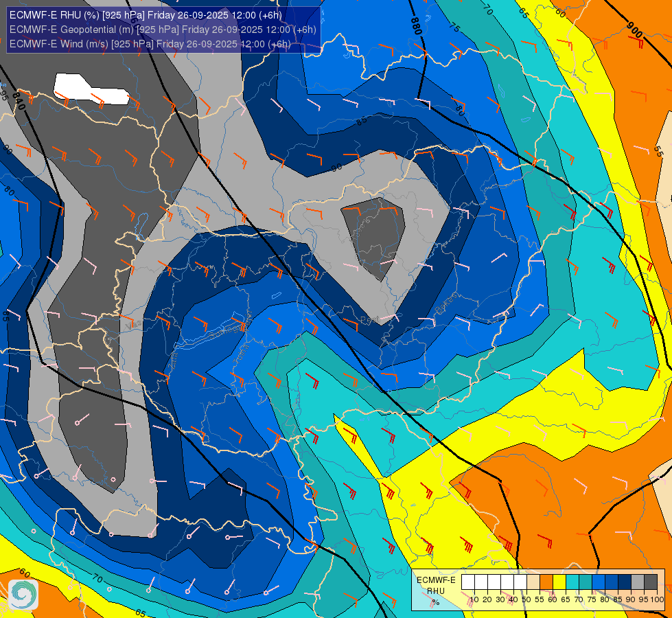Click the ECMWF-E RHU 925 hPa header line

pos(146,15)
